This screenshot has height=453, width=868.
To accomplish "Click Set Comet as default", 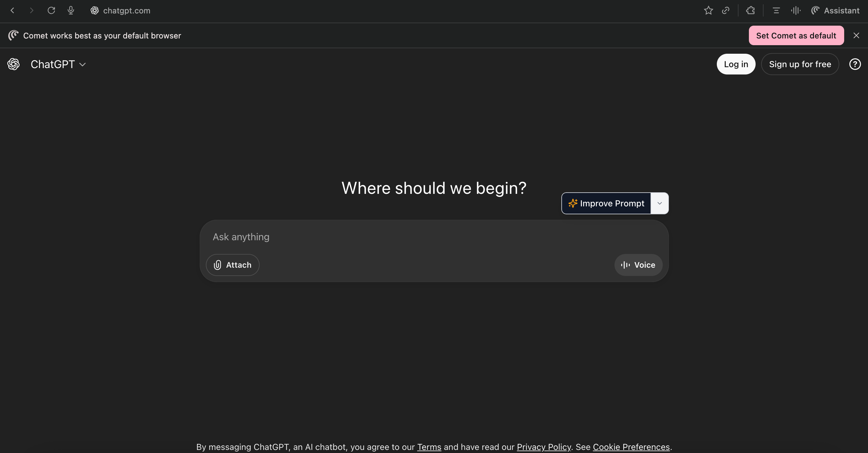I will (x=796, y=35).
